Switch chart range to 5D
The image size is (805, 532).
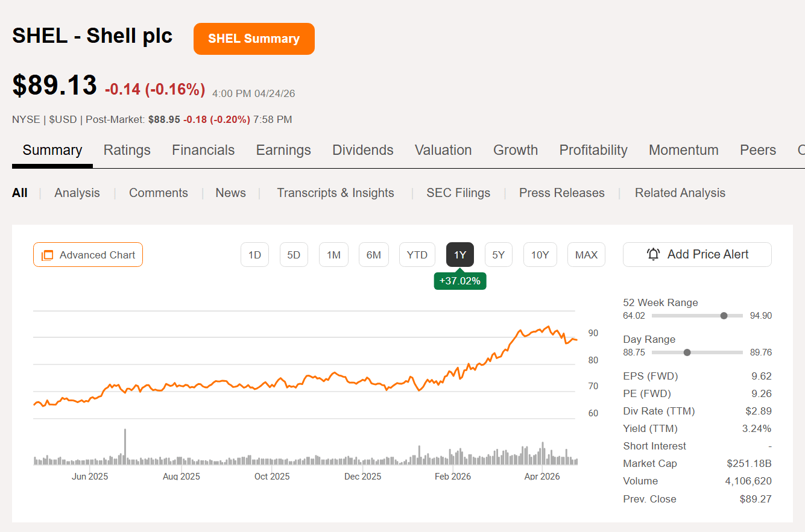click(x=294, y=255)
